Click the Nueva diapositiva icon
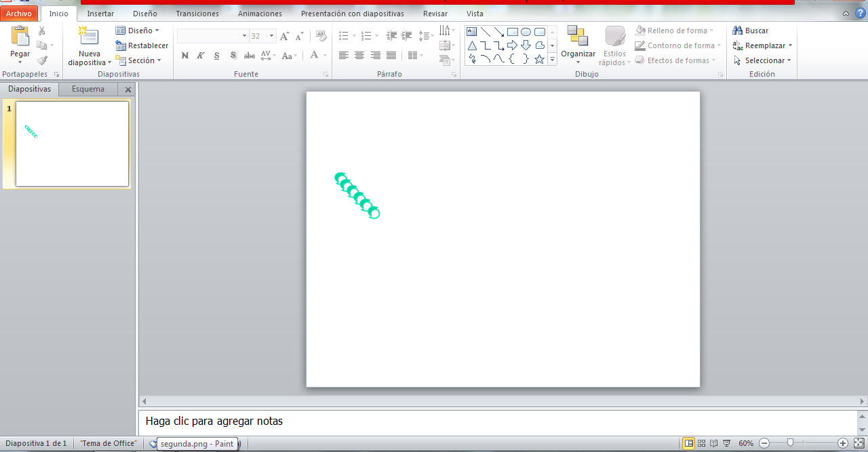 pos(89,37)
